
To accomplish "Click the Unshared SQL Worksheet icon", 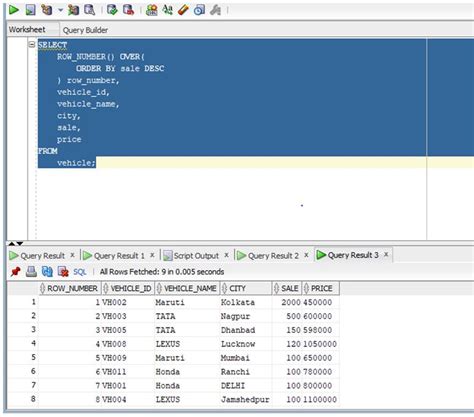I will tap(152, 10).
